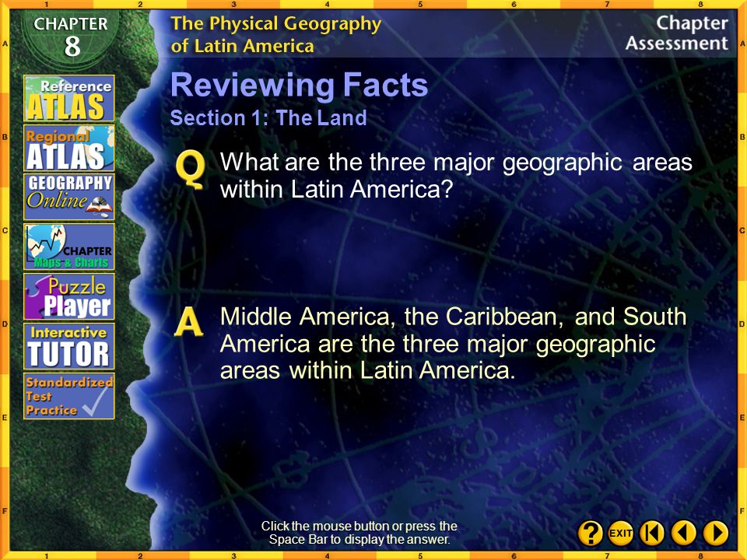The height and width of the screenshot is (560, 747).
Task: Click the Chapter Assessment heading
Action: click(x=676, y=33)
